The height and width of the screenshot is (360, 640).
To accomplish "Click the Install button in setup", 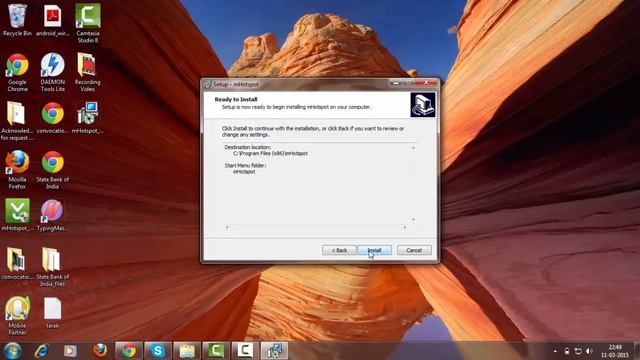I will (374, 250).
